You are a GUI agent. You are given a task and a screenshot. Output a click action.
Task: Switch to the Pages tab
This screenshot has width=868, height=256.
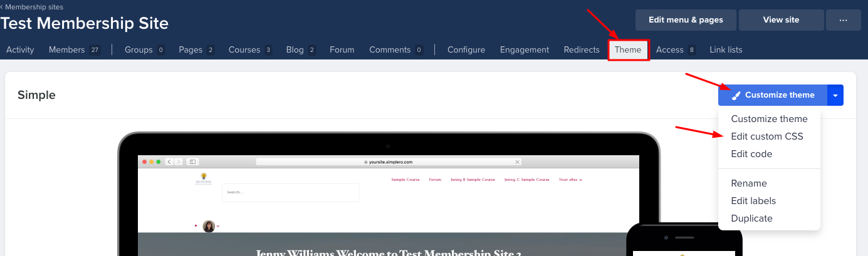pos(196,49)
